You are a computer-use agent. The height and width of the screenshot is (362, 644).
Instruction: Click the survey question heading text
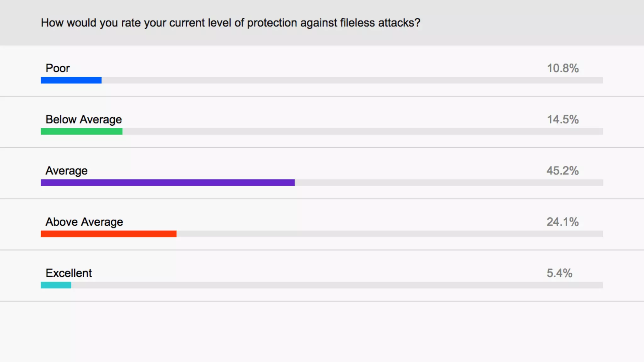pos(230,23)
